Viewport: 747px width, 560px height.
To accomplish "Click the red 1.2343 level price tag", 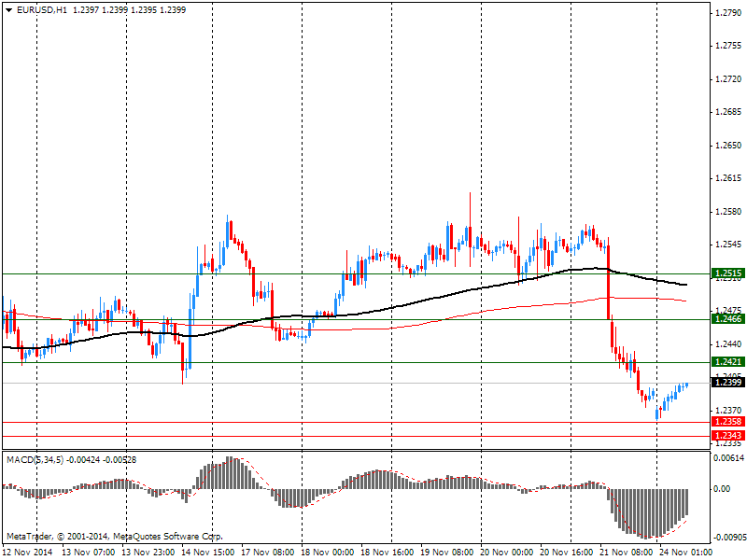I will [728, 435].
